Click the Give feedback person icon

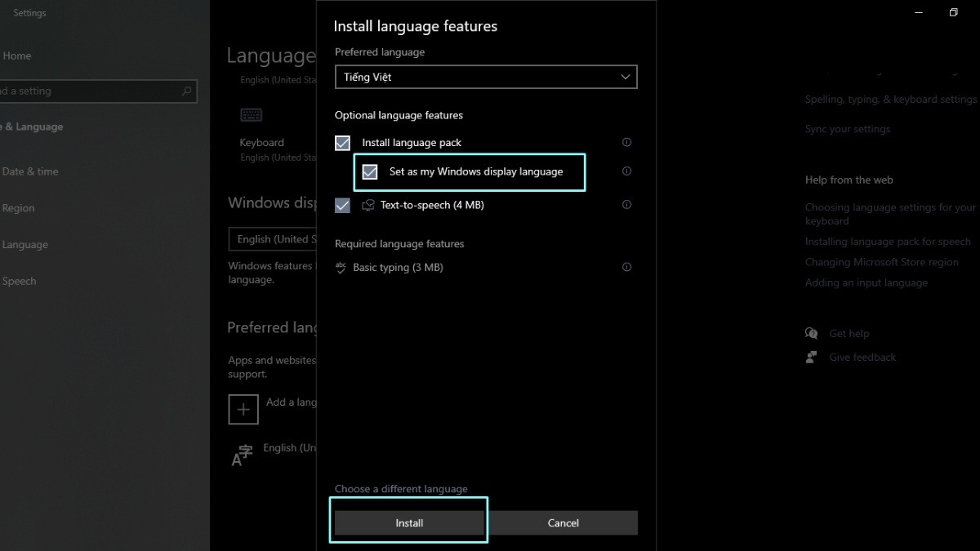pos(811,357)
